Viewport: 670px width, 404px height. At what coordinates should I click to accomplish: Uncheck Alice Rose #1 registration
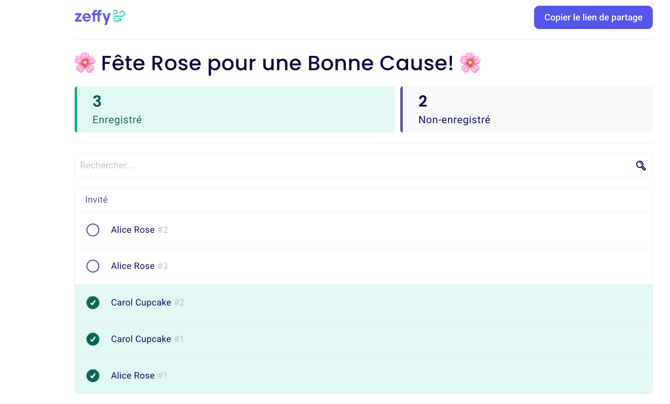pyautogui.click(x=93, y=376)
